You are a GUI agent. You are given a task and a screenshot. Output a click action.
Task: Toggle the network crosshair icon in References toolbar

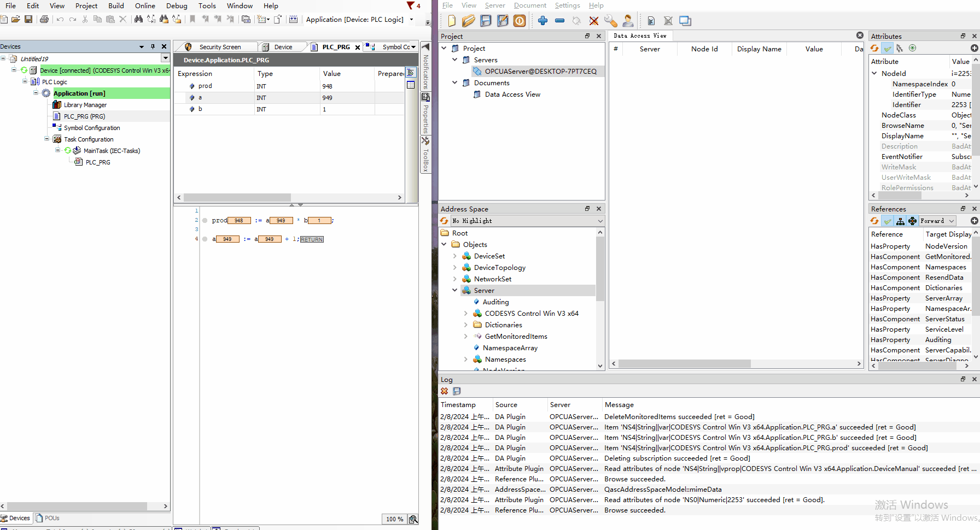(913, 221)
